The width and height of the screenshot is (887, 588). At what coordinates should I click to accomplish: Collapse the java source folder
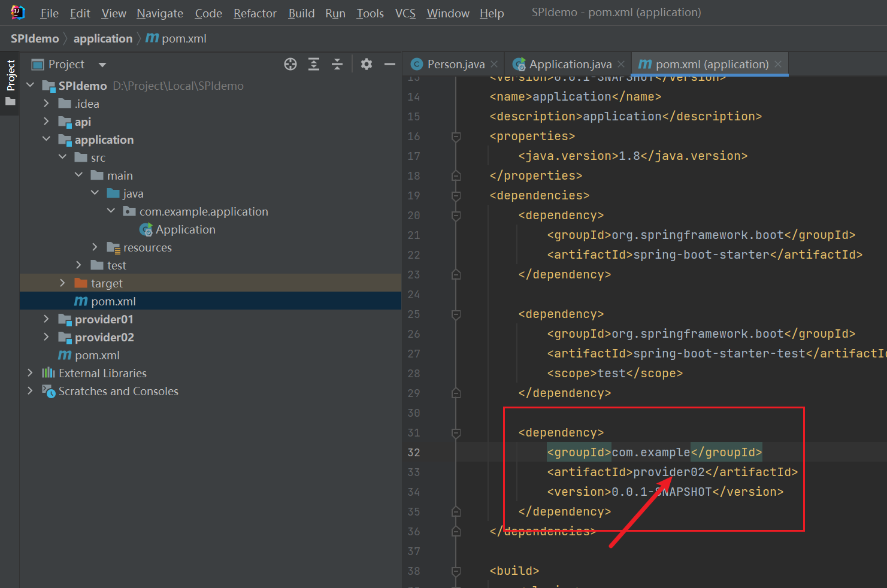95,193
